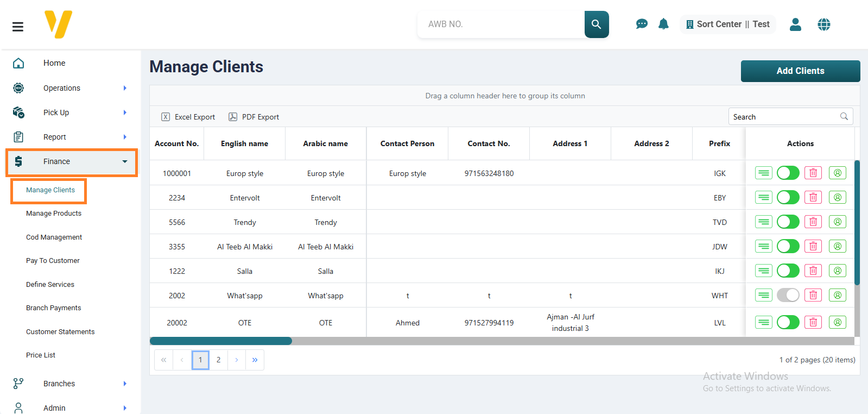Go to Customer Statements in sidebar
The image size is (868, 414).
coord(60,332)
